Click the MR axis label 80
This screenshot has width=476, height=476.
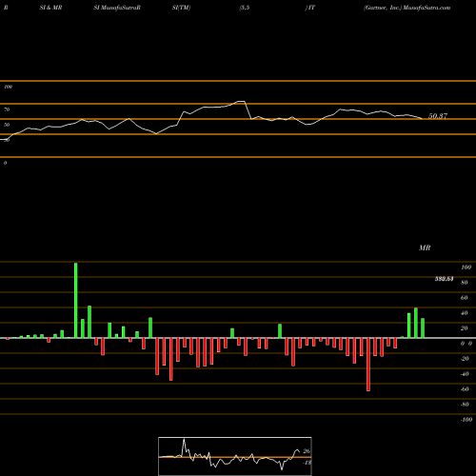pyautogui.click(x=465, y=283)
